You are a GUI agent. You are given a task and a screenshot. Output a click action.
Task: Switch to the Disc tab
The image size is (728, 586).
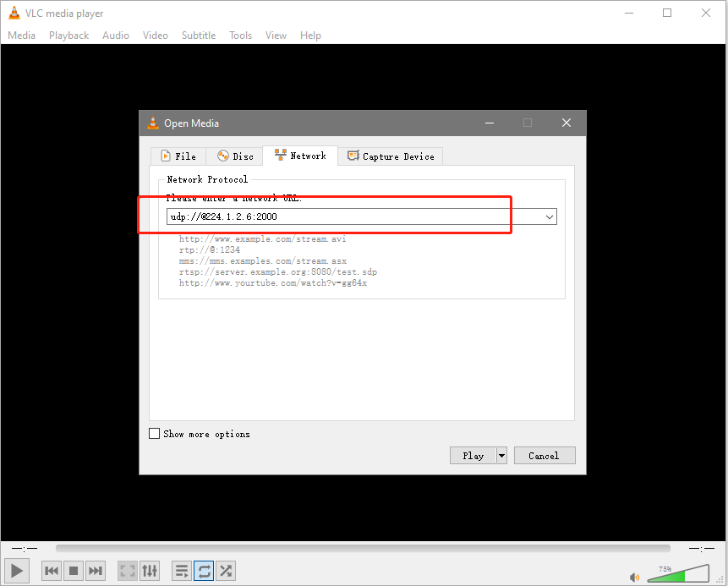(235, 156)
